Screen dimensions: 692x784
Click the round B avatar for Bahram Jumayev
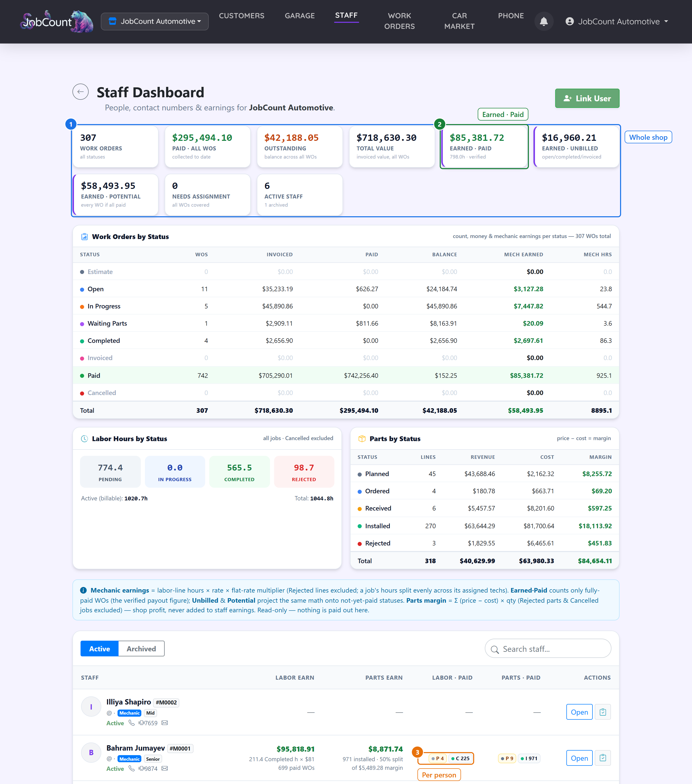[x=91, y=753]
